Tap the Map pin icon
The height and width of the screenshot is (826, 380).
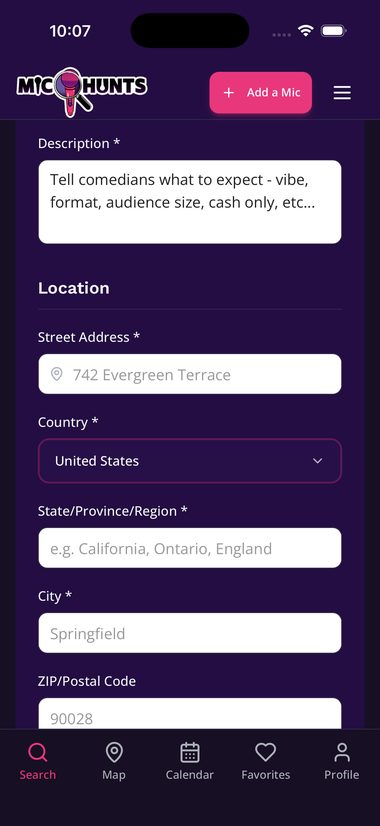point(114,752)
